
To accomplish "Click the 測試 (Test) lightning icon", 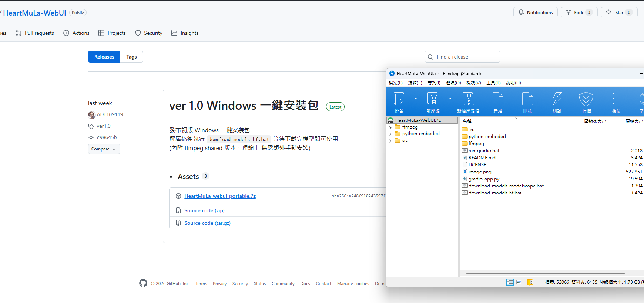I will 557,99.
